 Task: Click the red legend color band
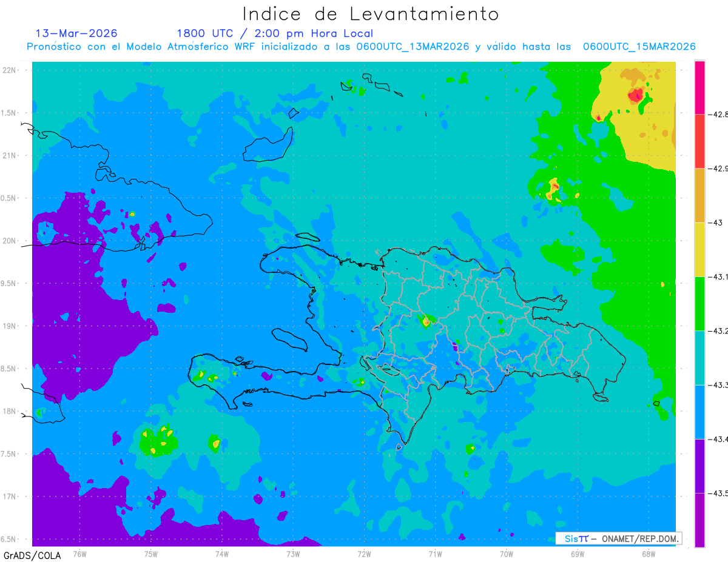(x=699, y=141)
